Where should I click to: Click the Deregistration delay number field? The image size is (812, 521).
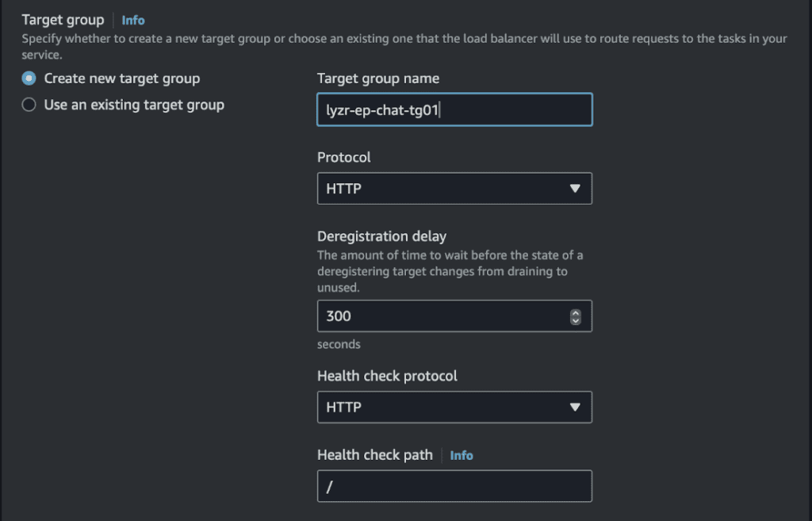coord(454,316)
